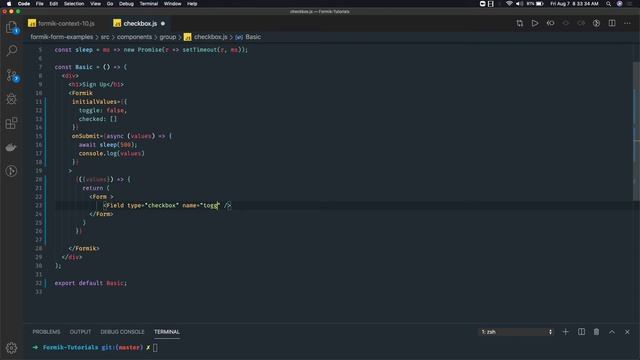This screenshot has width=640, height=360.
Task: Split the terminal panel
Action: click(581, 332)
